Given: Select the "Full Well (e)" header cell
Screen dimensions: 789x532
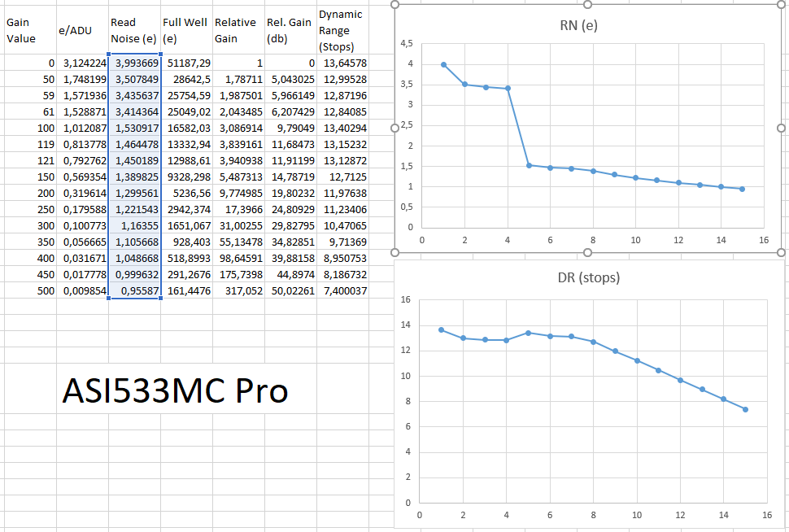Looking at the screenshot, I should pos(186,30).
